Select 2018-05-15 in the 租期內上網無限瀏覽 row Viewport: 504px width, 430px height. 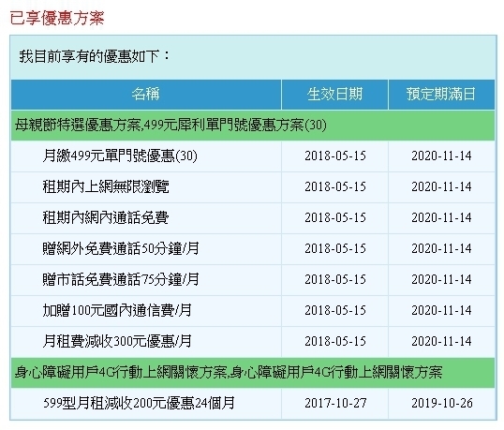[335, 187]
